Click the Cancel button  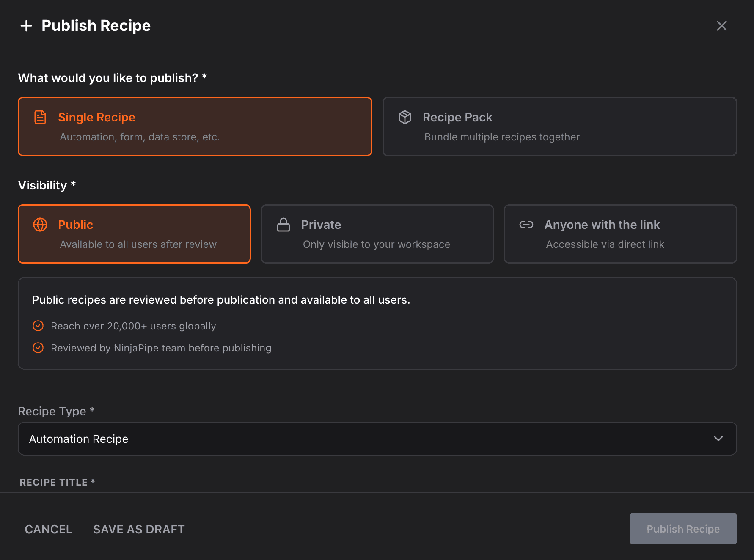click(x=48, y=529)
